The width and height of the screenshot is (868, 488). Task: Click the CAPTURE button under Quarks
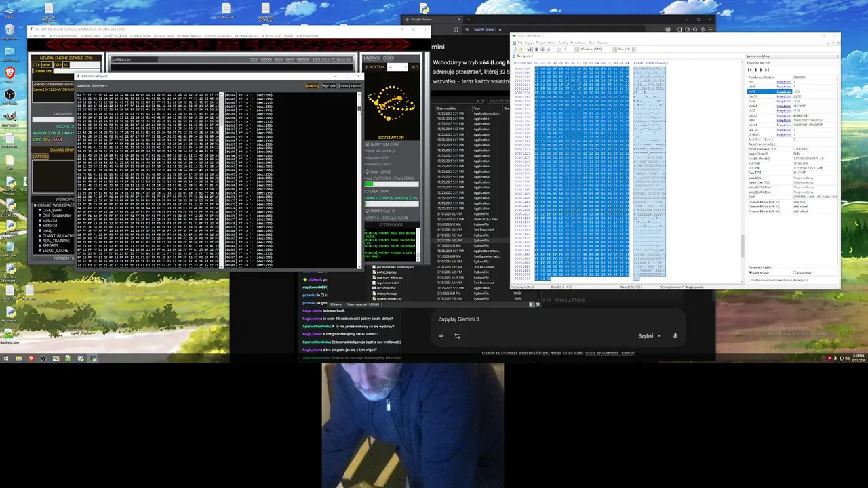(x=40, y=157)
